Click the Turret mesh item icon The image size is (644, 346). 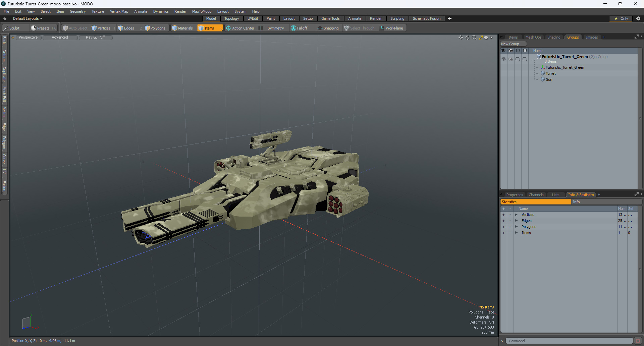point(543,73)
